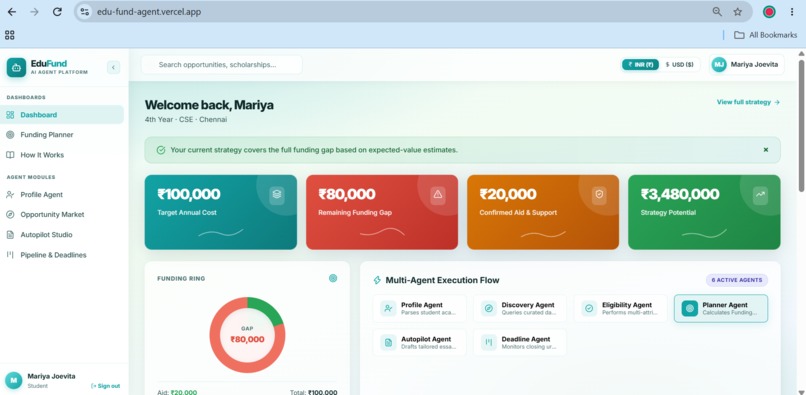Open Mariya Joevita profile menu in header

click(746, 65)
